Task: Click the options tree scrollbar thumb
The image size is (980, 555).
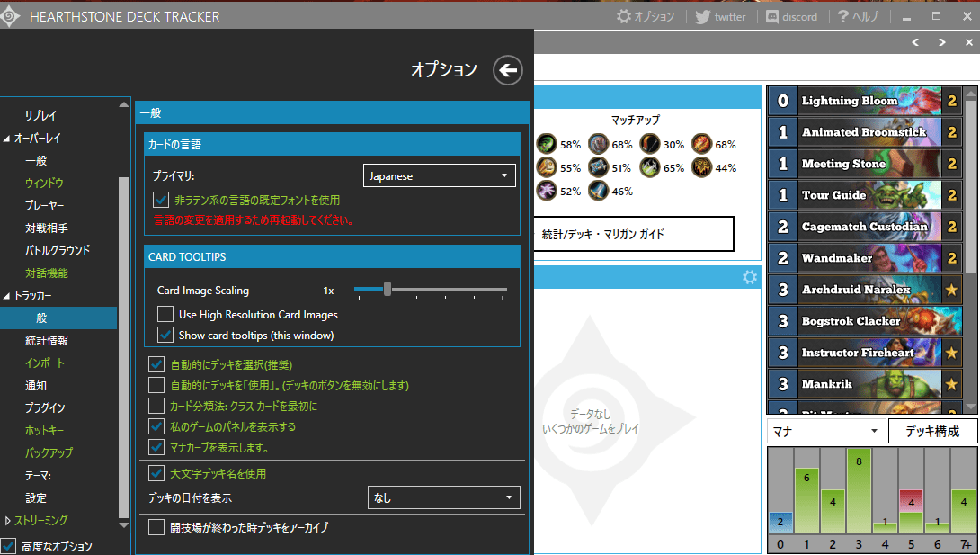Action: coord(124,347)
